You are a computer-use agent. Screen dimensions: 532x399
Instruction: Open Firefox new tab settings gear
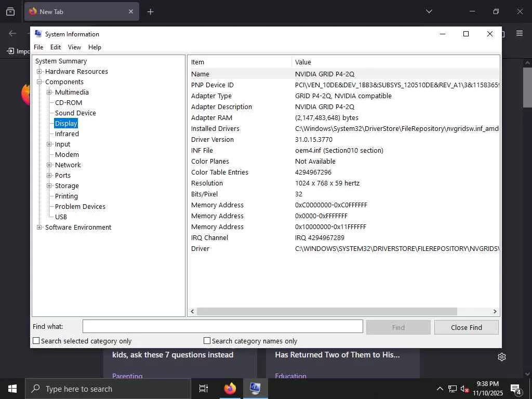[502, 357]
